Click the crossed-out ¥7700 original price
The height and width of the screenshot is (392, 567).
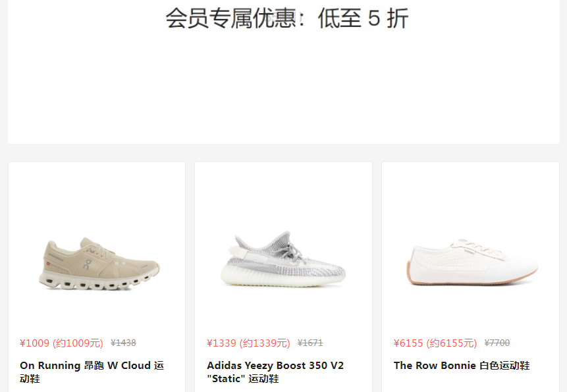497,343
